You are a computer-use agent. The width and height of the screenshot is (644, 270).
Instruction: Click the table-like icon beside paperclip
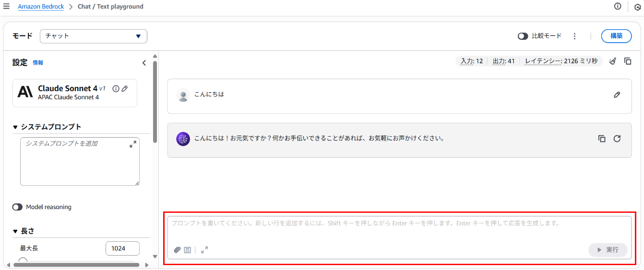tap(188, 250)
